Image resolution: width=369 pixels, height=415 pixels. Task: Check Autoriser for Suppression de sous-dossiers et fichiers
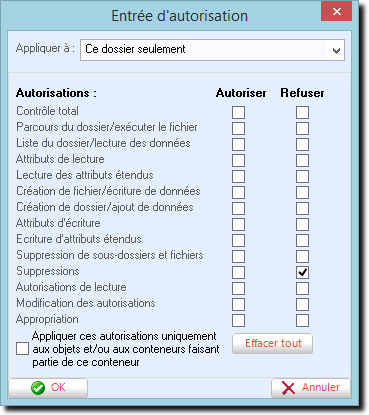pos(238,256)
